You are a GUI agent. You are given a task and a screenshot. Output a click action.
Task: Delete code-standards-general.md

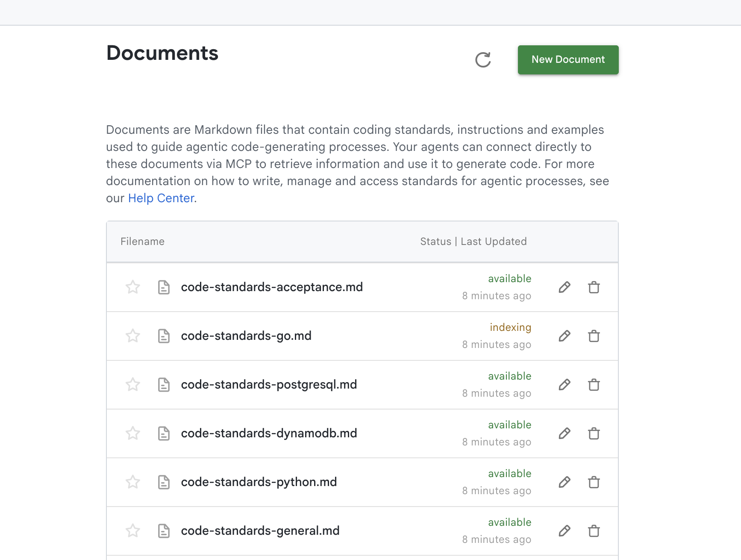(594, 531)
